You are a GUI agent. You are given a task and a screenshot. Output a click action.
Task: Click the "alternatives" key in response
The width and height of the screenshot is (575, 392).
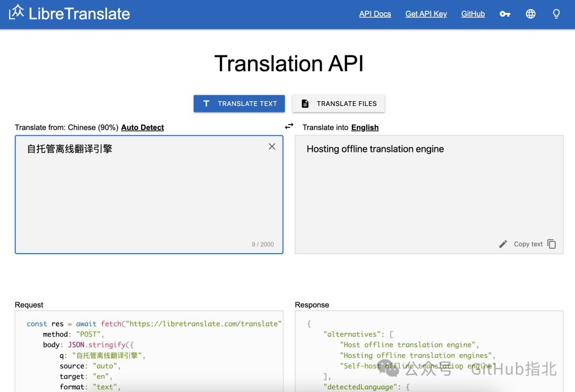click(353, 334)
